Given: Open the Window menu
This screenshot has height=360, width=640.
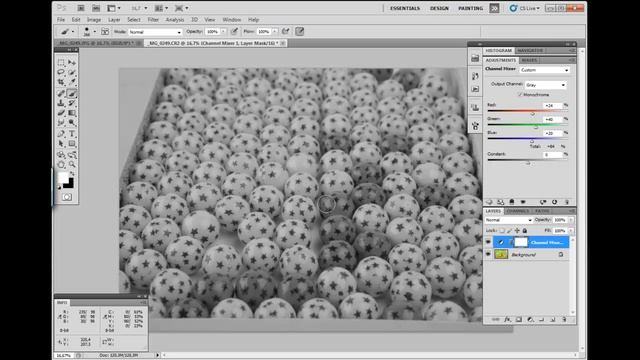Looking at the screenshot, I should tap(231, 20).
